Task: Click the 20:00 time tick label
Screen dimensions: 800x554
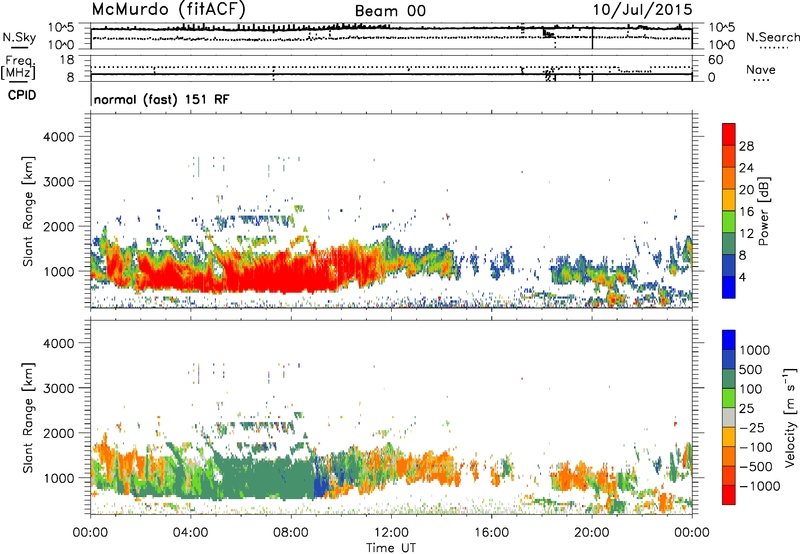Action: [591, 533]
